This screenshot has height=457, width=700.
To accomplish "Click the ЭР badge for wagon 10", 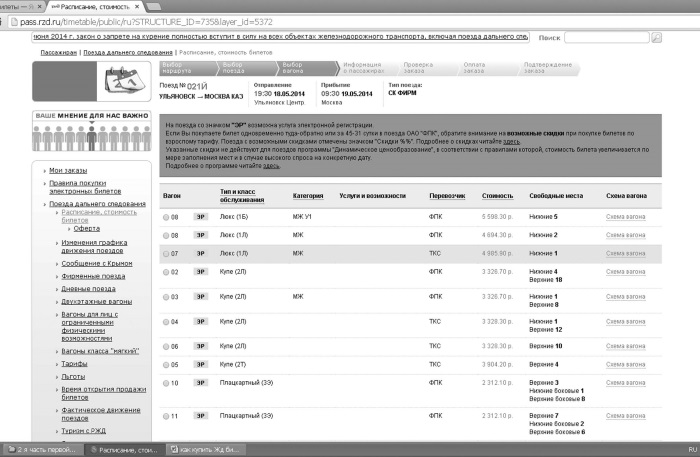I will tap(200, 383).
